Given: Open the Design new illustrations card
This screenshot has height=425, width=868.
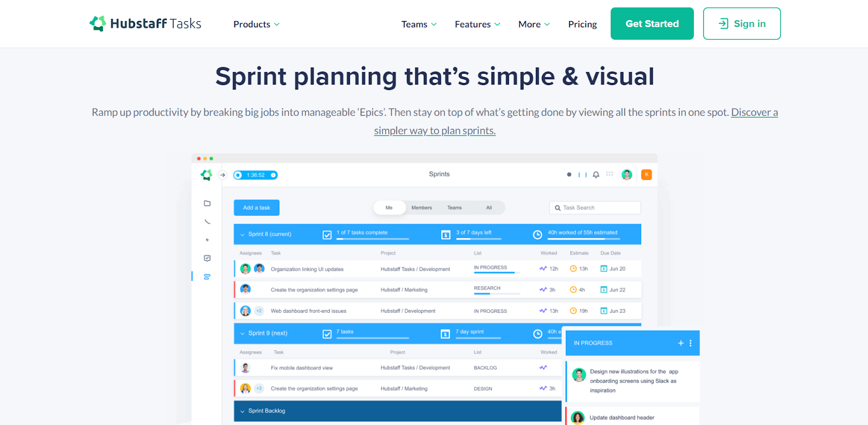Looking at the screenshot, I should (x=633, y=381).
